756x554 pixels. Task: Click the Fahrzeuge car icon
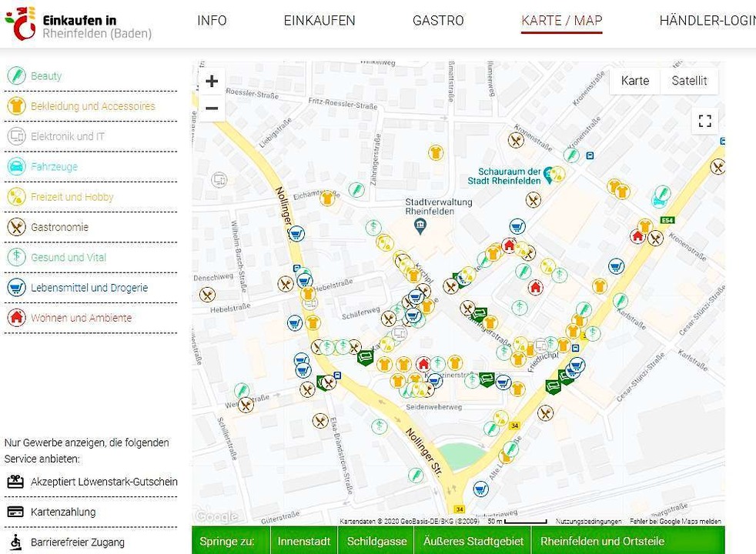tap(16, 167)
